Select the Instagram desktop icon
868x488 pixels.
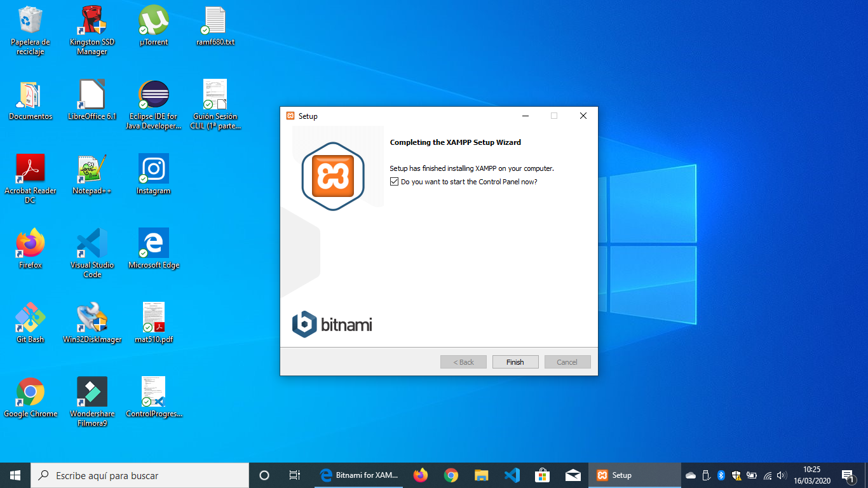[154, 175]
